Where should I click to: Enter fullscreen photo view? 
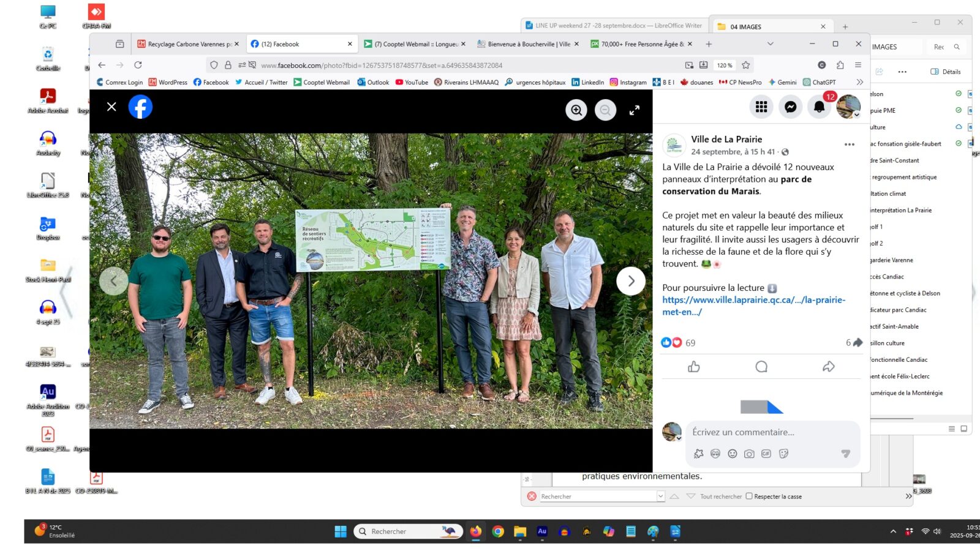pos(635,110)
